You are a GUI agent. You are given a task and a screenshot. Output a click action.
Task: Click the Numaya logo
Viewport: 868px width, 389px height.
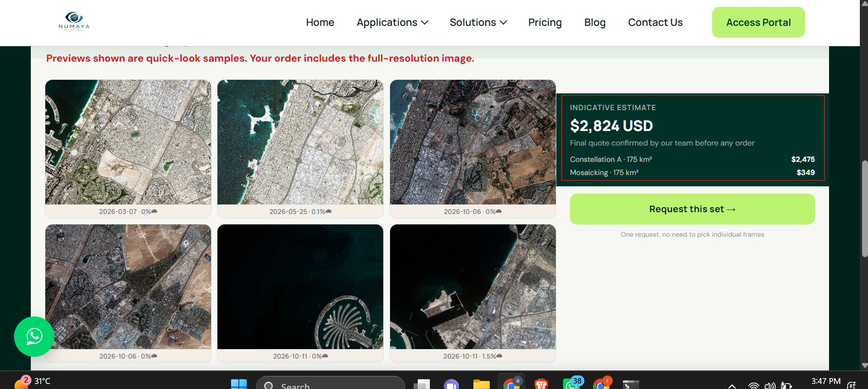pos(74,21)
